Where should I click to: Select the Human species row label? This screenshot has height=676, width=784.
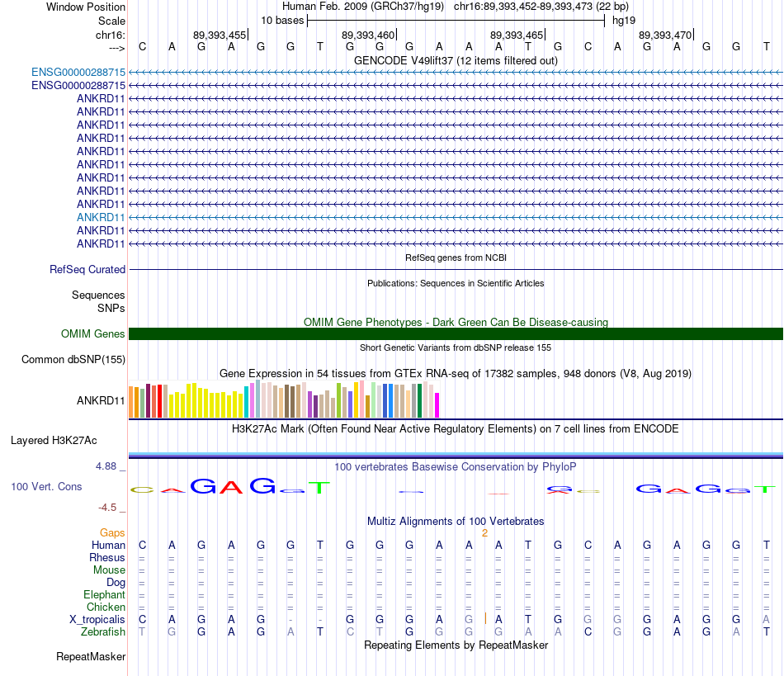(x=108, y=545)
